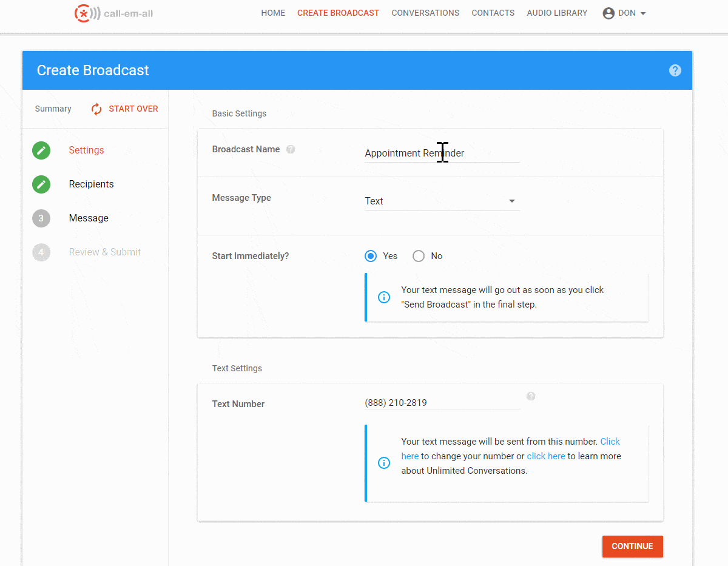This screenshot has height=566, width=728.
Task: Click info icon in Send Broadcast notice
Action: click(384, 297)
